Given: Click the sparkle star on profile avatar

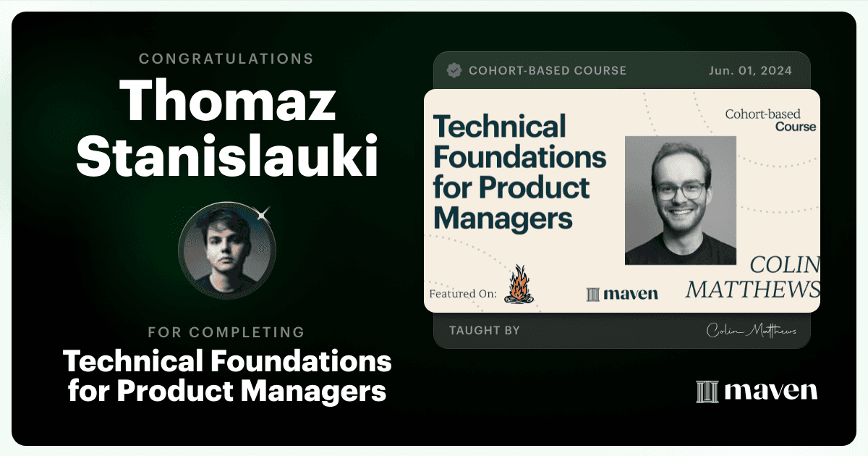Looking at the screenshot, I should 263,214.
